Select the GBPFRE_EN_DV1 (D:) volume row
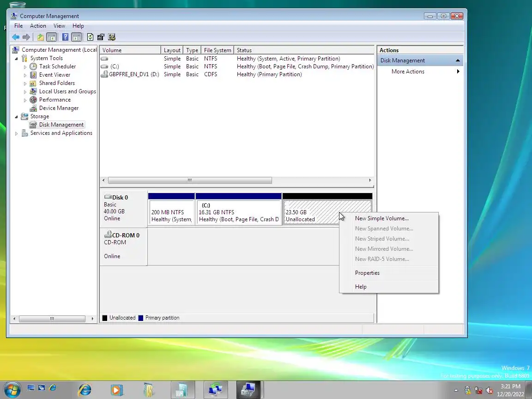Viewport: 532px width, 399px height. click(x=237, y=74)
